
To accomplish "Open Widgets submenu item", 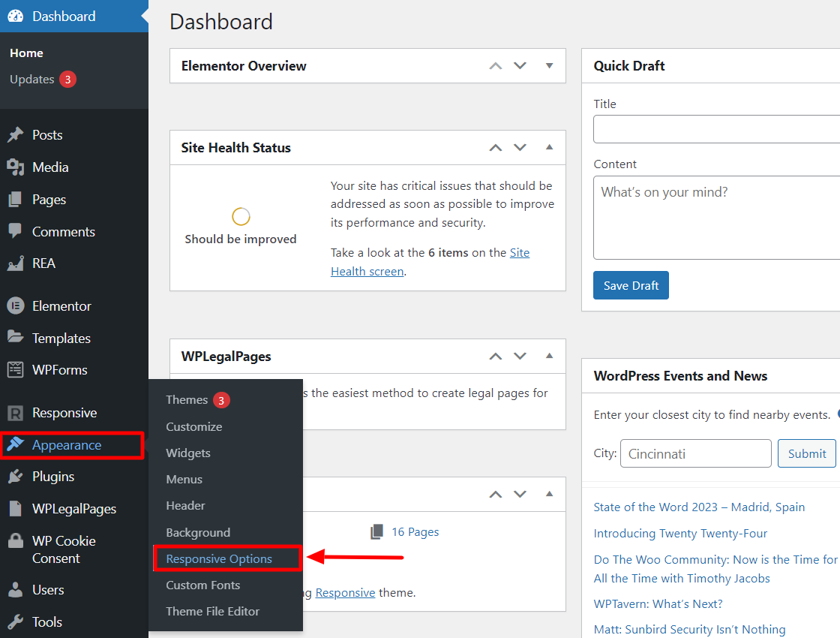I will pyautogui.click(x=188, y=453).
